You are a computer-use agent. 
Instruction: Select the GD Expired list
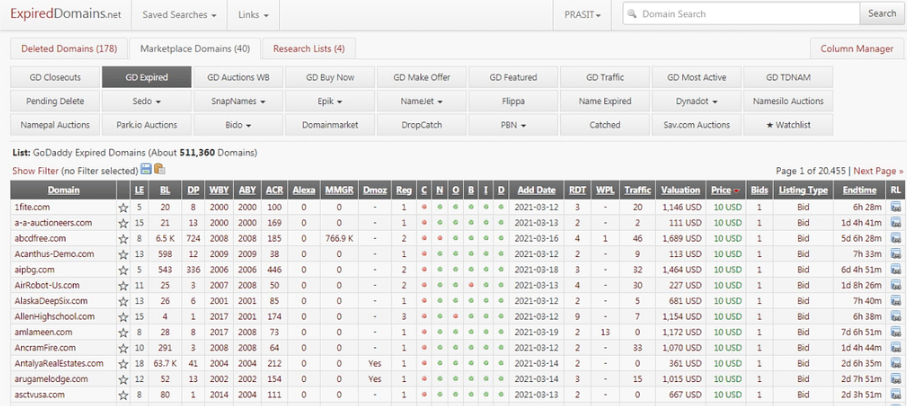click(x=146, y=77)
